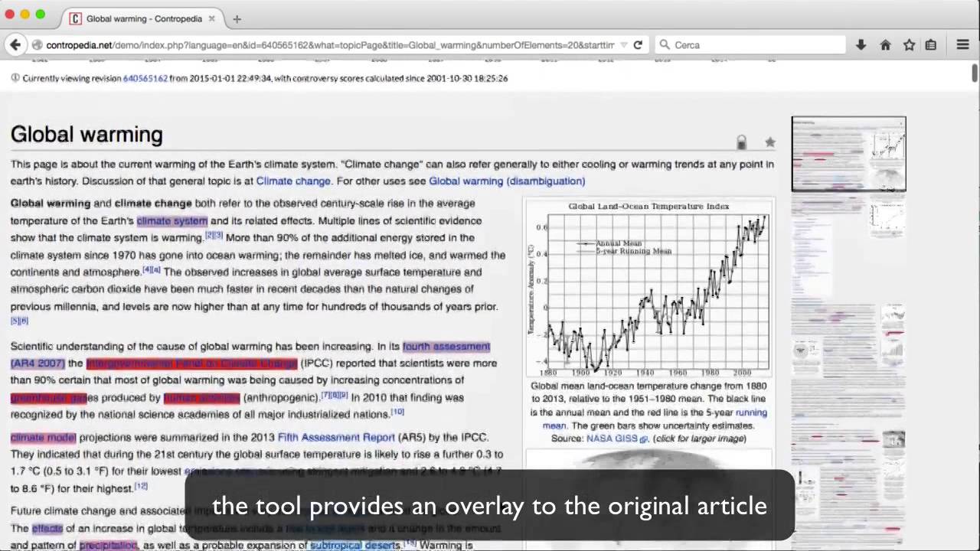Bookmark page with toolbar star icon
This screenshot has width=980, height=551.
(x=909, y=45)
